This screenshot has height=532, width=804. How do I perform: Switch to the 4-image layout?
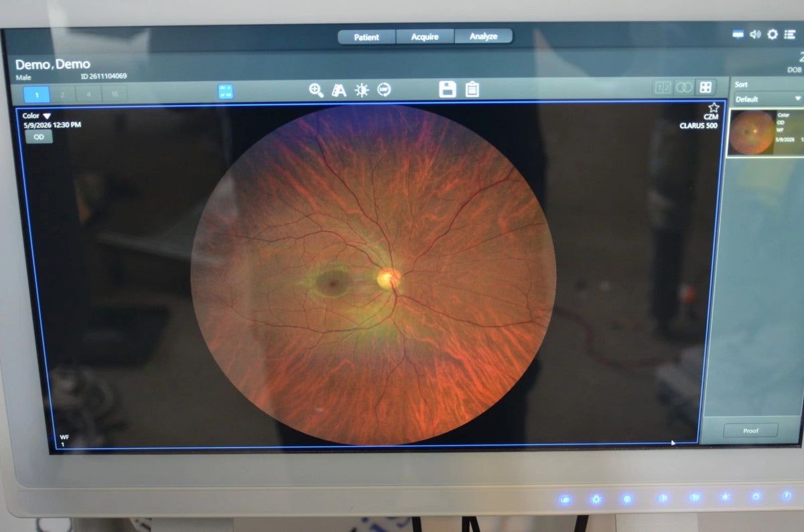(x=88, y=94)
